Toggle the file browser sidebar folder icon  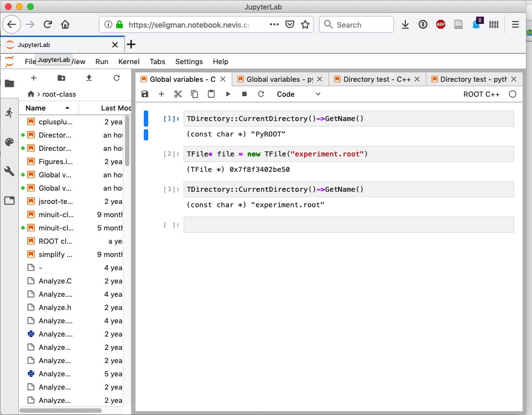point(9,83)
